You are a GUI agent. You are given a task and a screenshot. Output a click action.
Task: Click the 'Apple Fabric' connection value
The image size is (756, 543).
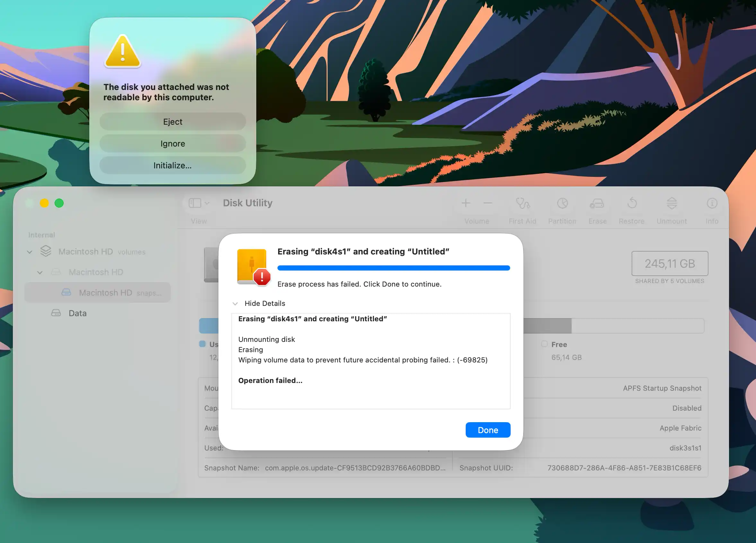680,428
